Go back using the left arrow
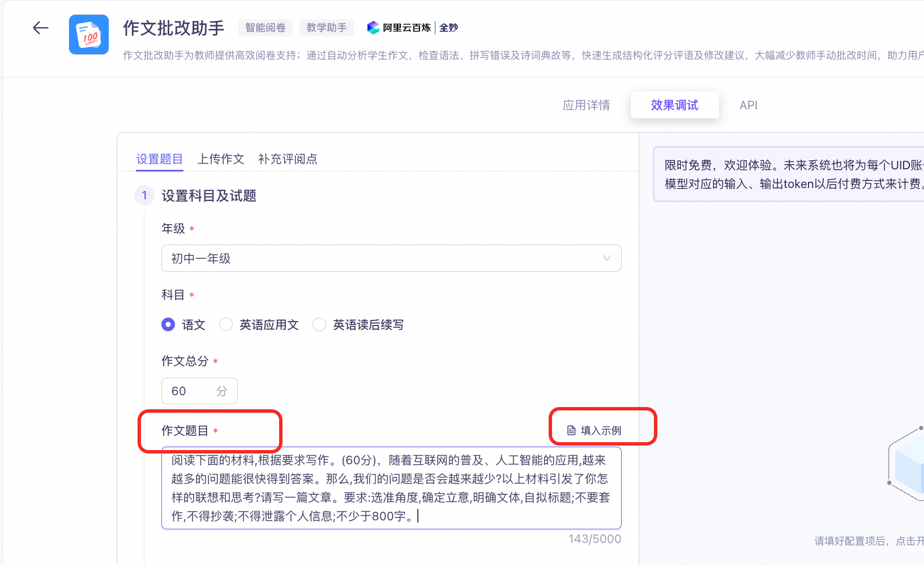The image size is (924, 565). 41,28
